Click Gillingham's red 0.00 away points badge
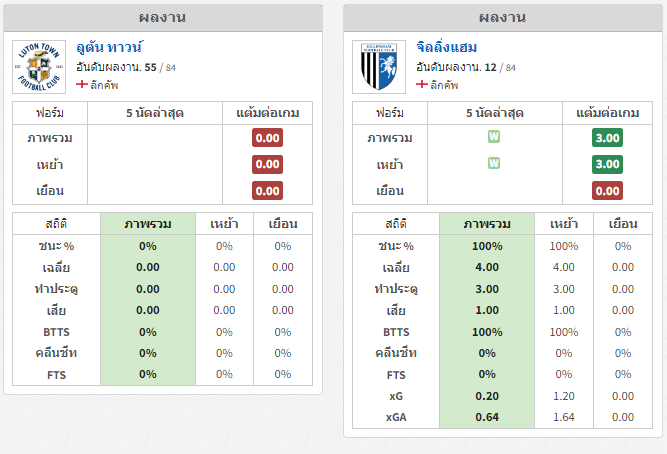Image resolution: width=667 pixels, height=454 pixels. point(607,191)
